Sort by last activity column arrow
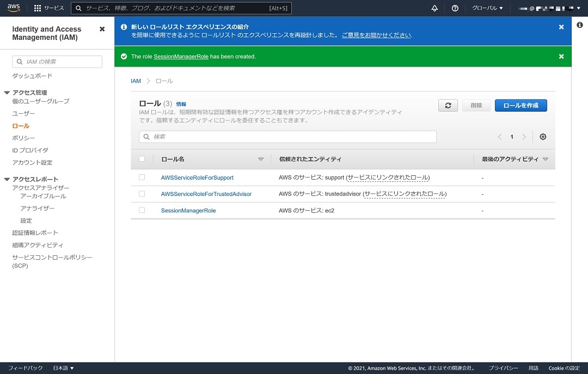The height and width of the screenshot is (374, 588). point(546,159)
